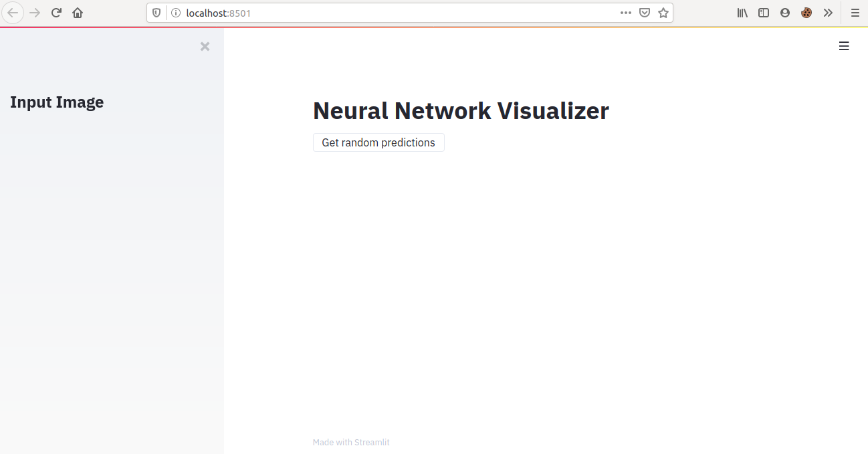
Task: Click the toolbar overflow chevron
Action: (x=828, y=13)
